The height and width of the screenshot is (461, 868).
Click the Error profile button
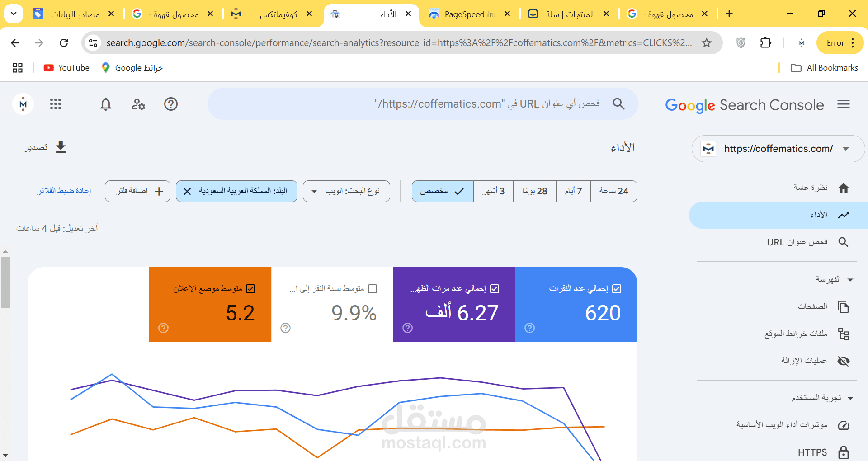click(835, 43)
